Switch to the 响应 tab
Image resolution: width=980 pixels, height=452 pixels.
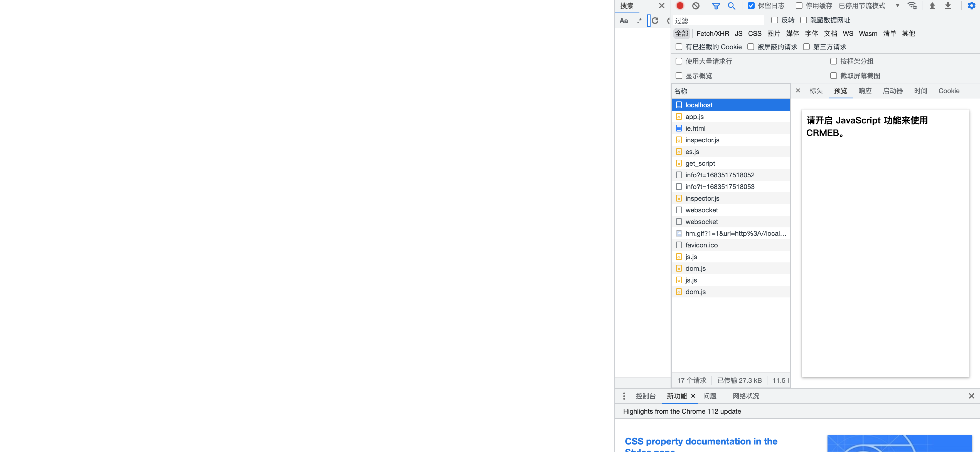pyautogui.click(x=865, y=91)
